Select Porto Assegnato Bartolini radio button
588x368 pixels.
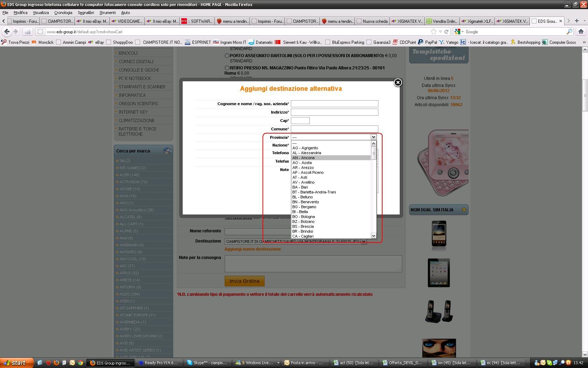(227, 55)
